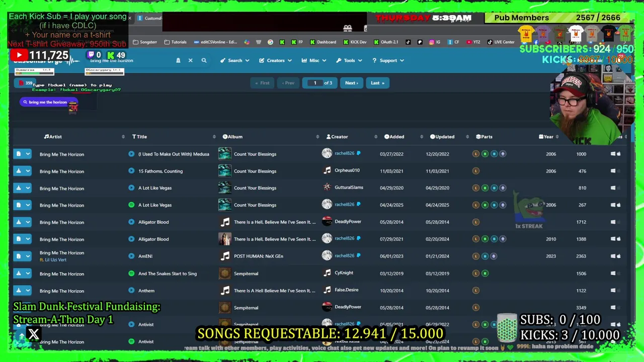Viewport: 644px width, 362px height.
Task: Open Dashboard bookmark
Action: pyautogui.click(x=323, y=42)
